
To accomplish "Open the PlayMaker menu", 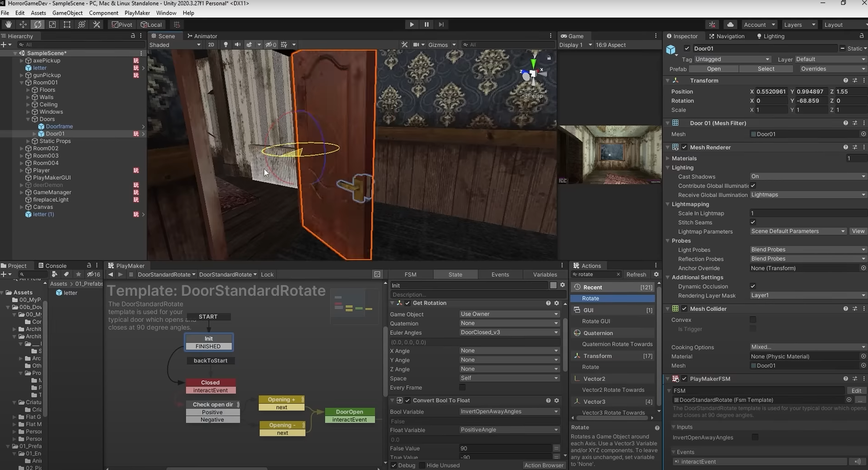I will click(137, 13).
